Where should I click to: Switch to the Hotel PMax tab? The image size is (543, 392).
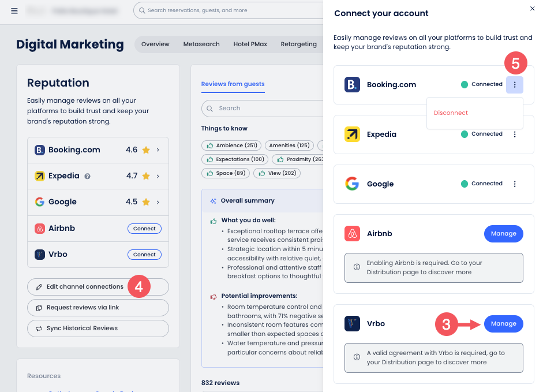point(250,44)
